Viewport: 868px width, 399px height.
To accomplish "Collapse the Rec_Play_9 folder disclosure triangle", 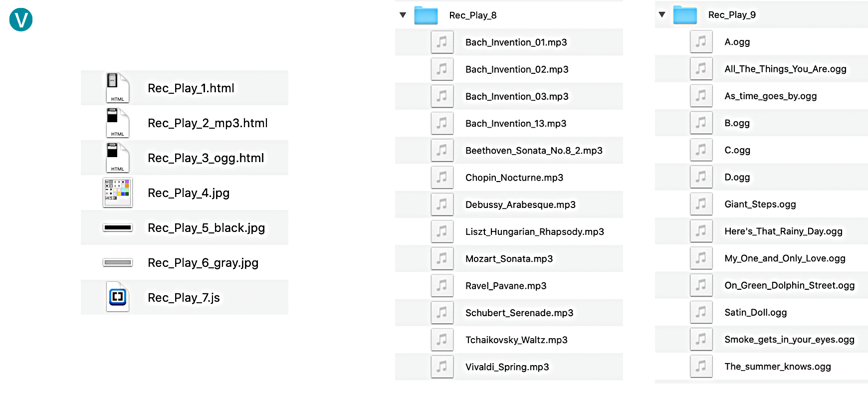I will [661, 15].
